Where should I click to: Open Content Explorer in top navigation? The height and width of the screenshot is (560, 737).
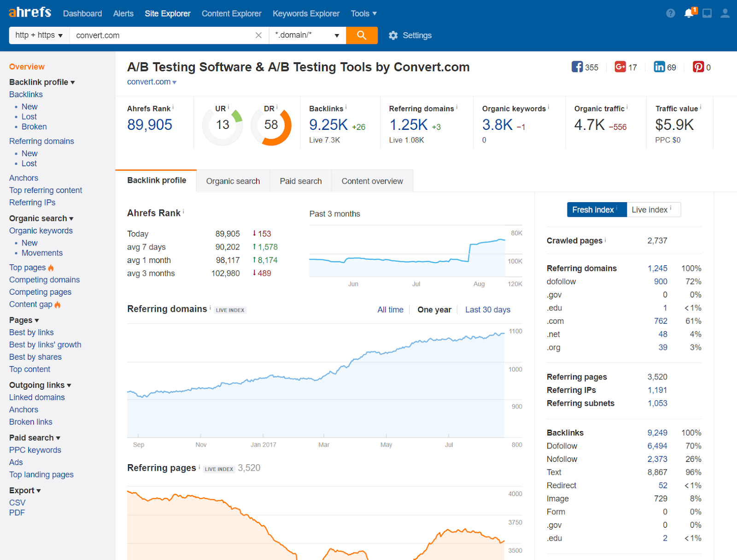tap(231, 13)
